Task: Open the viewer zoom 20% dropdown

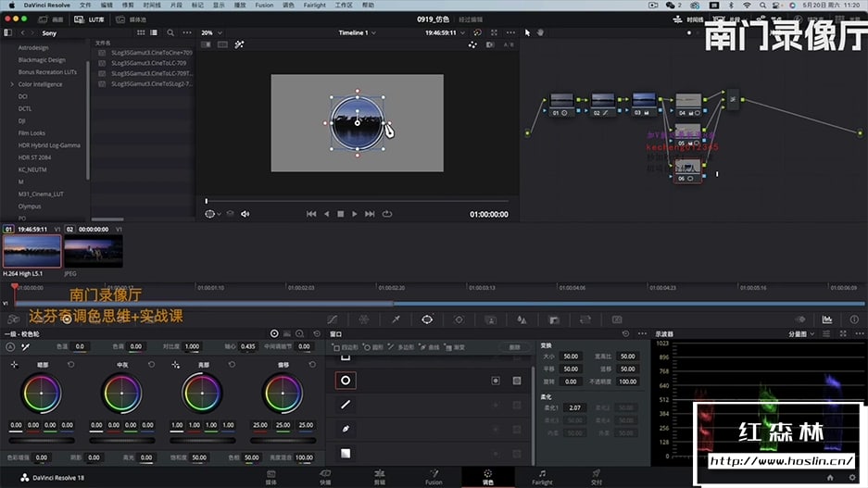Action: [x=210, y=32]
